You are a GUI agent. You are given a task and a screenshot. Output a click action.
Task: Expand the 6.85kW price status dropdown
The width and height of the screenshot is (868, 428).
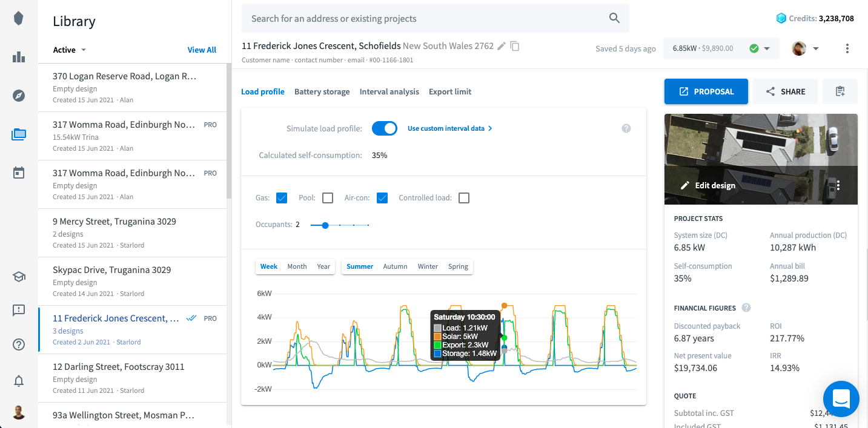(768, 48)
